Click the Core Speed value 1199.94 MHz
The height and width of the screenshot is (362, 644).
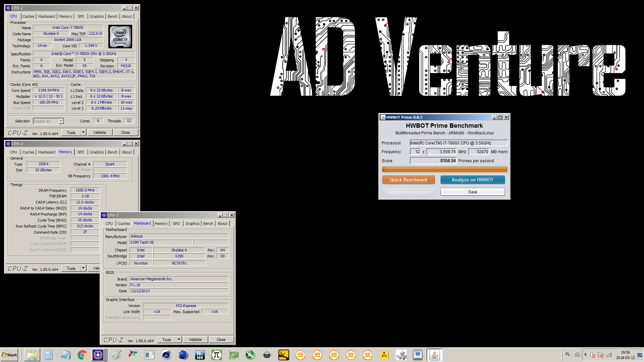click(49, 90)
